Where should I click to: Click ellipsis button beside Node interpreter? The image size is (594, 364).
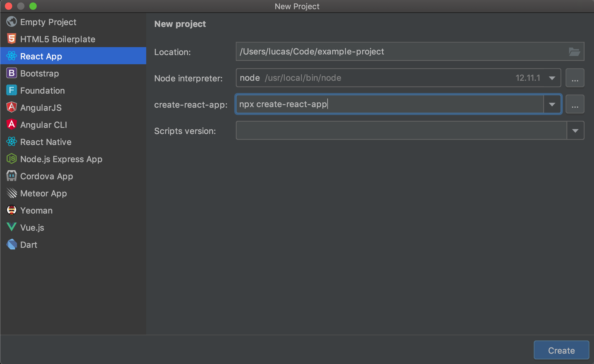click(x=575, y=78)
